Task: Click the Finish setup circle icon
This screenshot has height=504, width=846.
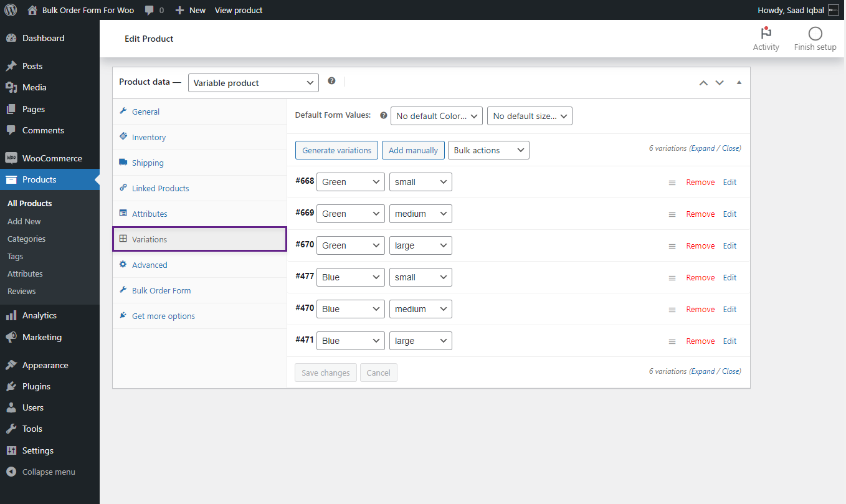Action: pyautogui.click(x=815, y=34)
